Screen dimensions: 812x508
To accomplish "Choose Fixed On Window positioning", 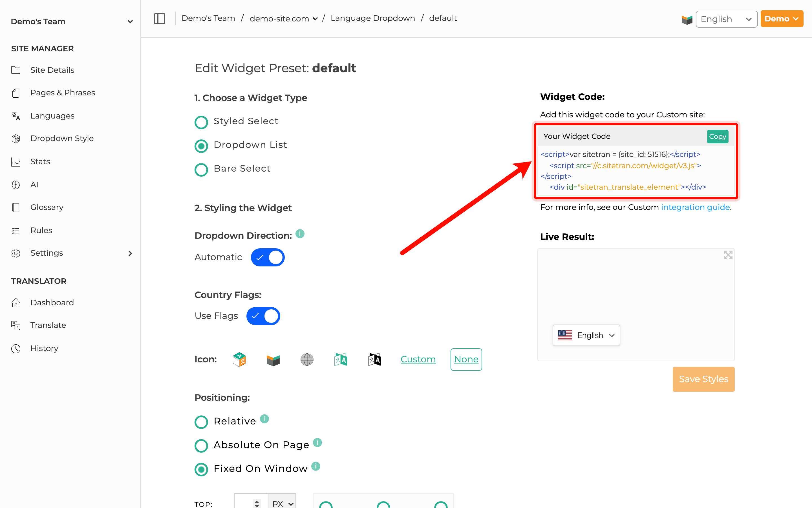I will (201, 470).
